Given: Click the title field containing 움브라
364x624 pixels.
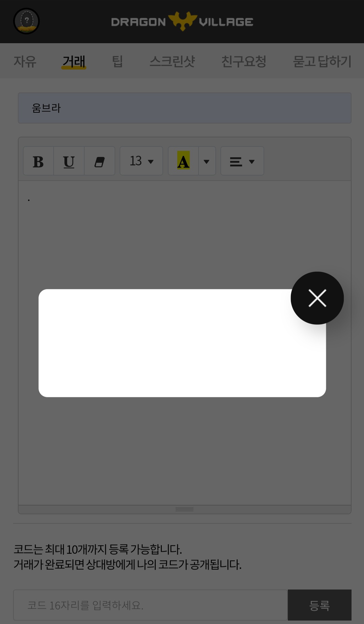Looking at the screenshot, I should (185, 108).
